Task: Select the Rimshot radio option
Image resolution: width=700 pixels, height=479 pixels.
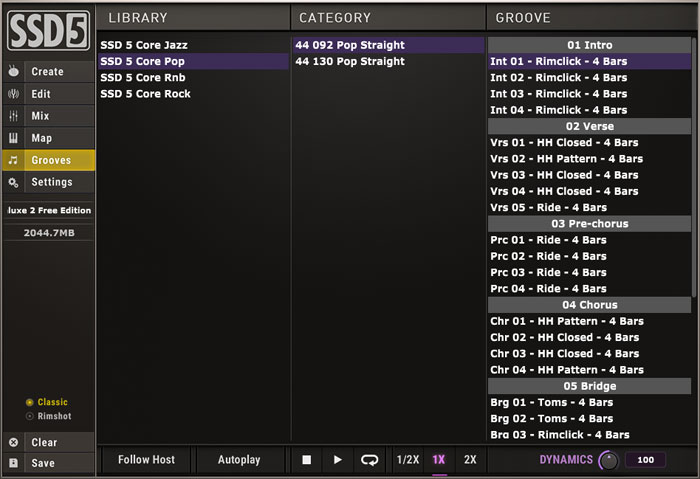Action: [x=48, y=416]
